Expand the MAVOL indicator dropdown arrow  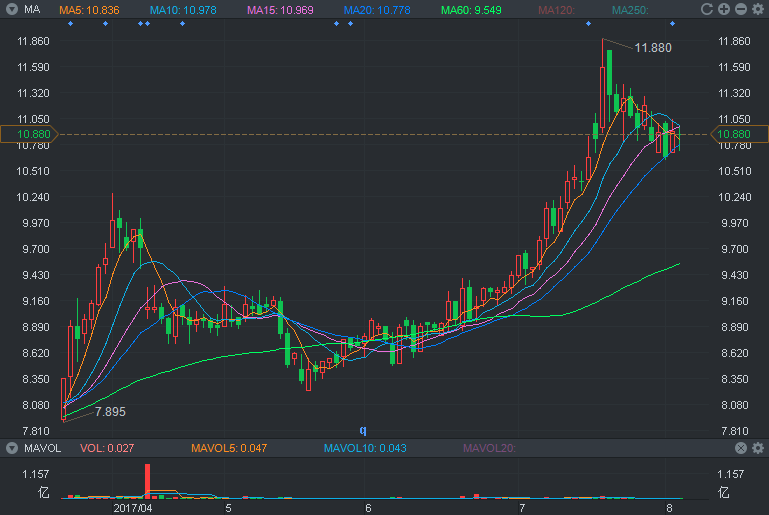[12, 448]
